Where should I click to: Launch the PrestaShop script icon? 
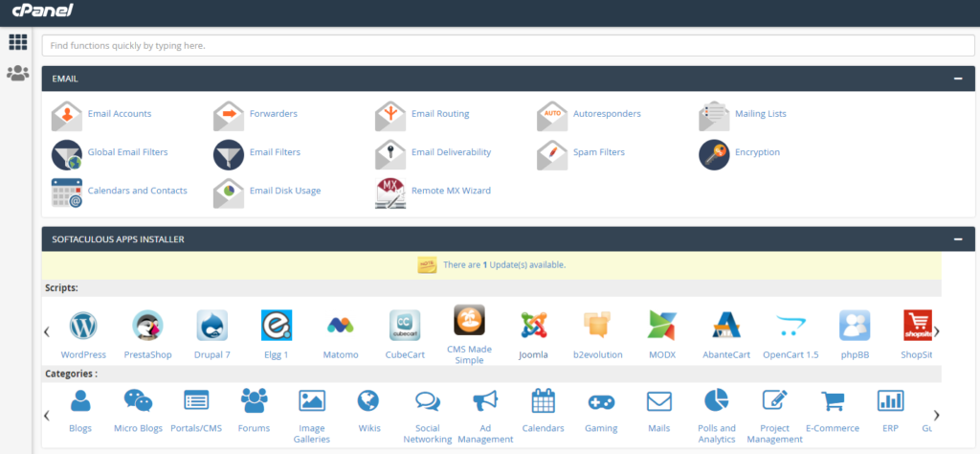tap(147, 326)
